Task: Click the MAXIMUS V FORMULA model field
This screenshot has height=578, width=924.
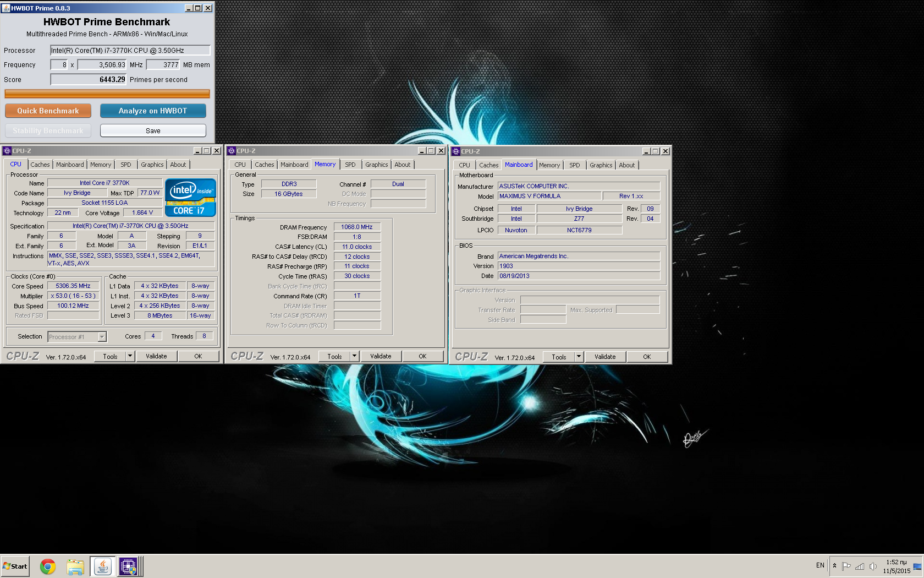Action: [x=549, y=196]
